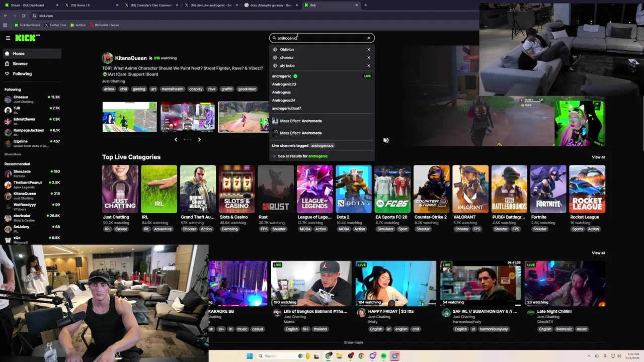The height and width of the screenshot is (362, 644).
Task: Open the Windows Start menu
Action: pyautogui.click(x=250, y=356)
